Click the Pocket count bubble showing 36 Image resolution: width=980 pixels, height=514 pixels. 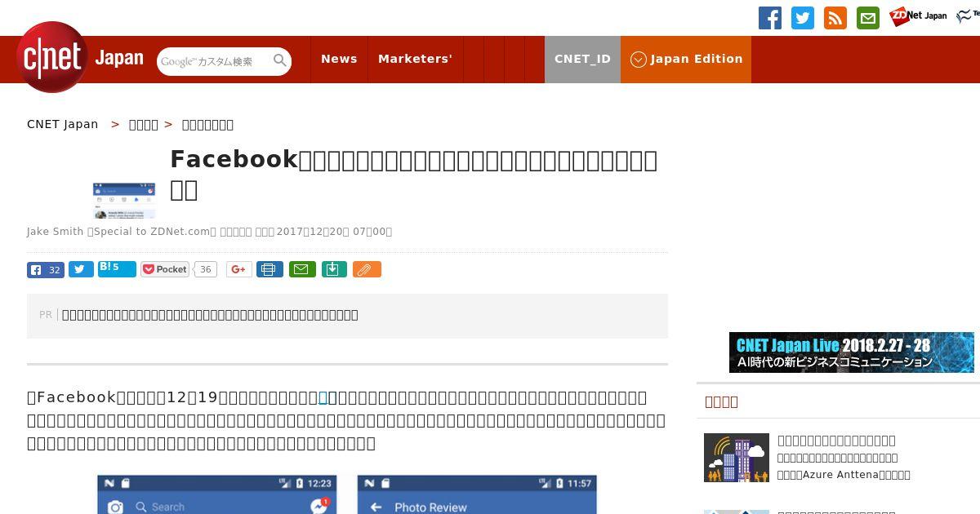(206, 269)
